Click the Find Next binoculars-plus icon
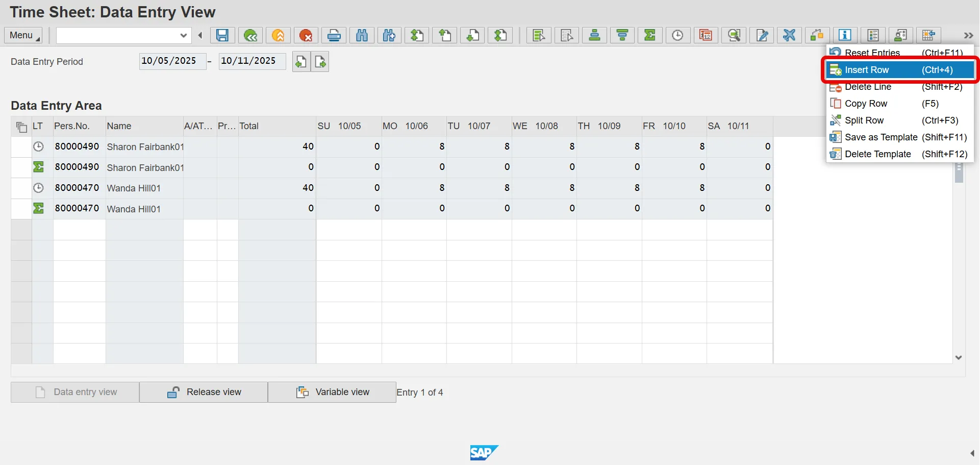The height and width of the screenshot is (465, 980). (x=390, y=35)
